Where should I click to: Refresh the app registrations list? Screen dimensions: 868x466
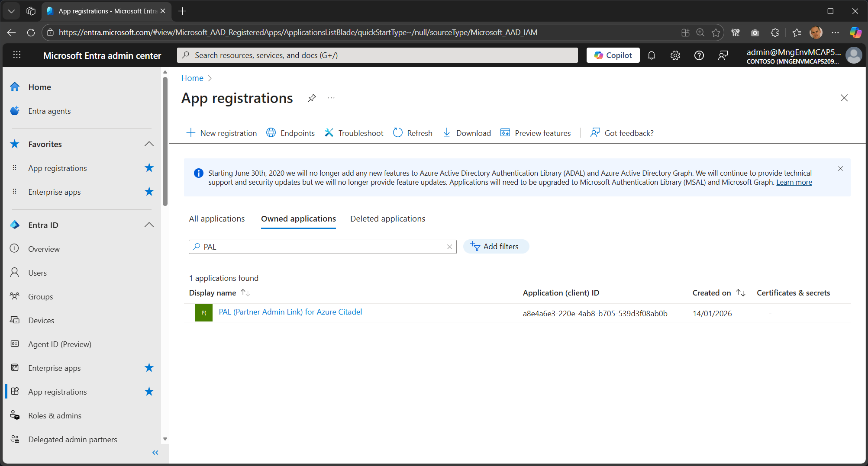coord(412,133)
